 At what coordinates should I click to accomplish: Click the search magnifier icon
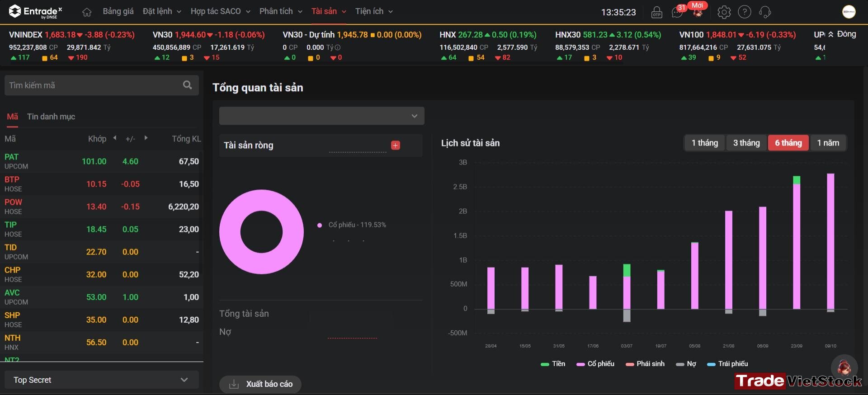(x=187, y=85)
